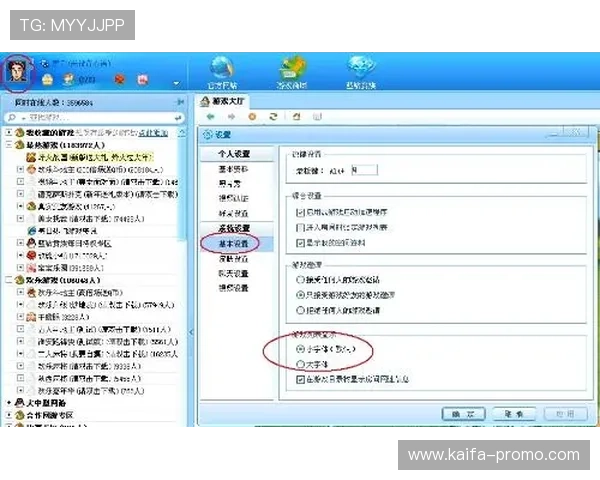Open the sidebar item just below 基本设置
This screenshot has height=480, width=600.
point(233,259)
